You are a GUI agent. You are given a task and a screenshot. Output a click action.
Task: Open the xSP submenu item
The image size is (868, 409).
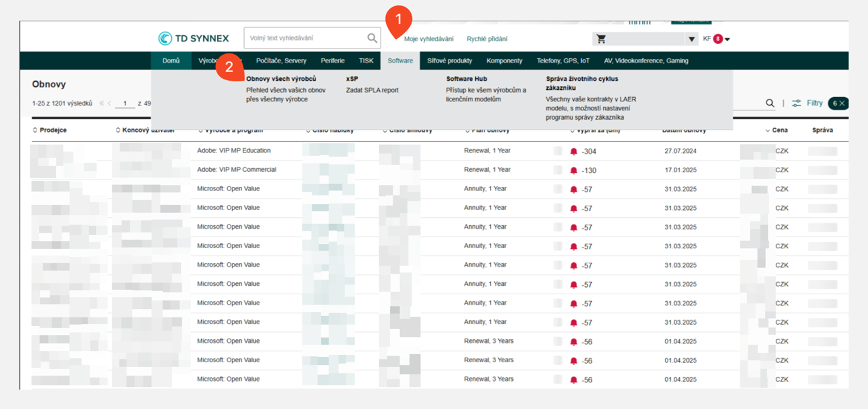click(x=352, y=79)
